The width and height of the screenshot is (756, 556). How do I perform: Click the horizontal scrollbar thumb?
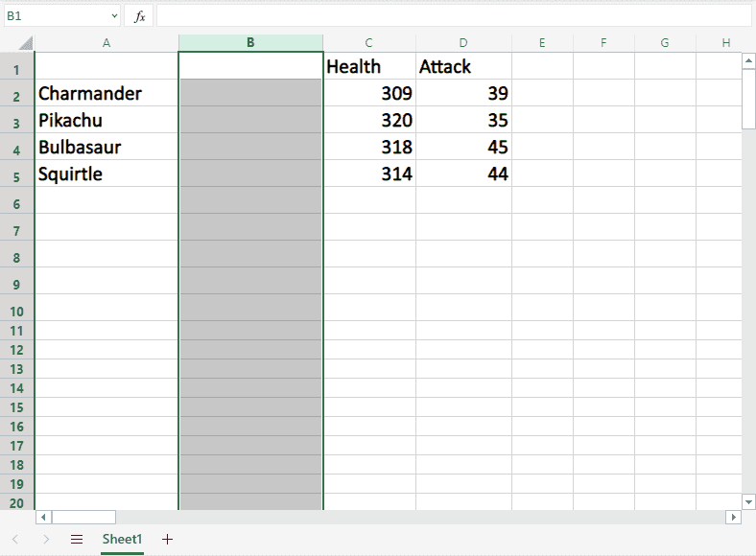tap(83, 518)
